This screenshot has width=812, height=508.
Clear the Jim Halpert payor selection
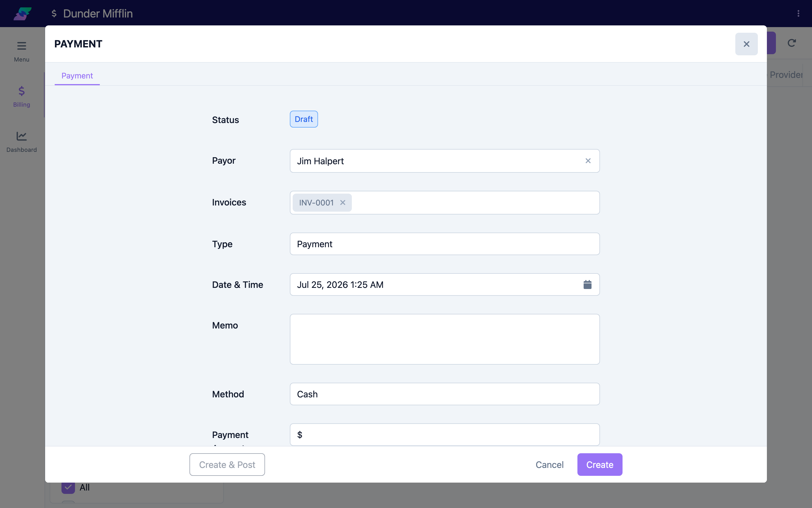pyautogui.click(x=588, y=161)
